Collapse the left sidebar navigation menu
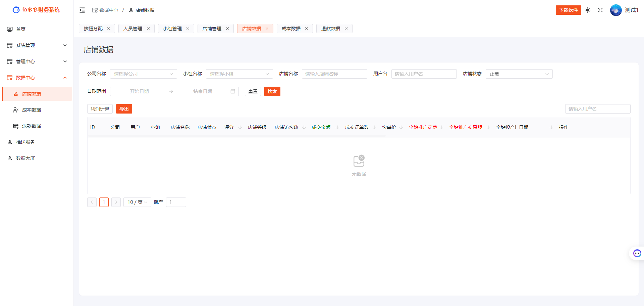This screenshot has height=306, width=644. pyautogui.click(x=82, y=10)
